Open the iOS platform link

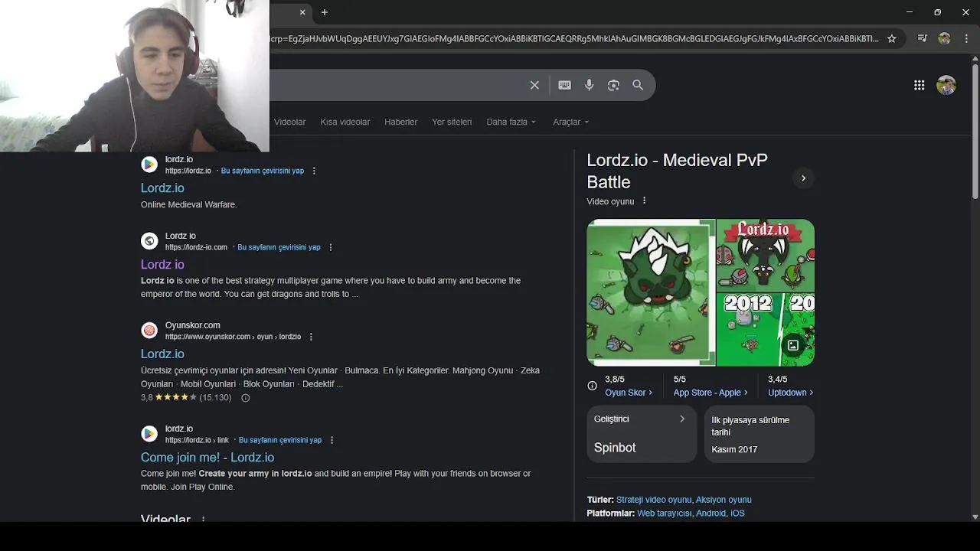tap(737, 514)
